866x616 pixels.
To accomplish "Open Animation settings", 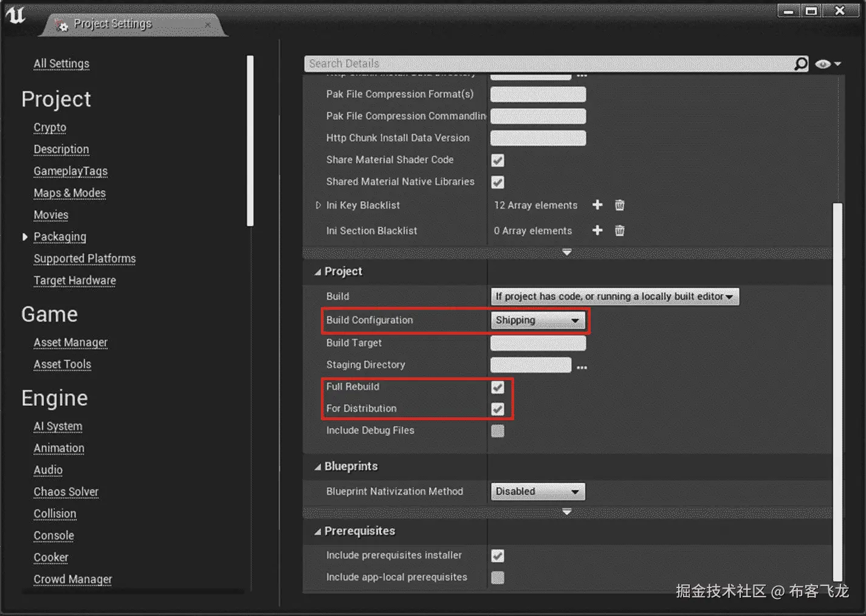I will tap(59, 448).
